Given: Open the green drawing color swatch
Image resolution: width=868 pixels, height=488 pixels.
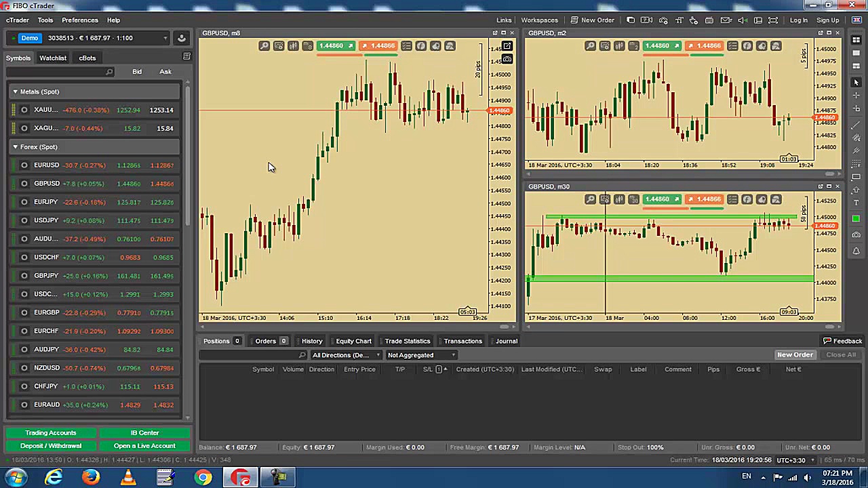Looking at the screenshot, I should (x=856, y=218).
